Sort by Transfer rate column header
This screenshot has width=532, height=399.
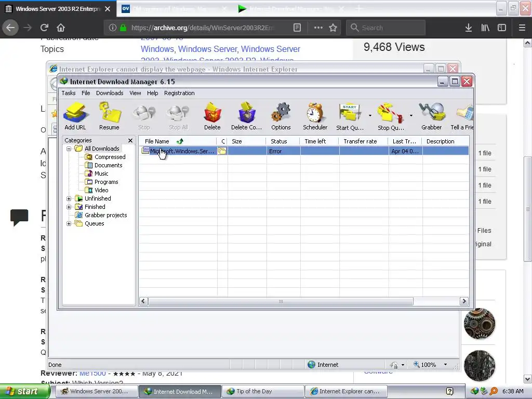pos(364,141)
